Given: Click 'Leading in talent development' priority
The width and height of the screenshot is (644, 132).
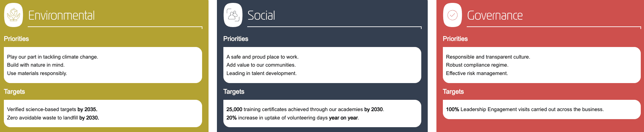Looking at the screenshot, I should click(261, 73).
